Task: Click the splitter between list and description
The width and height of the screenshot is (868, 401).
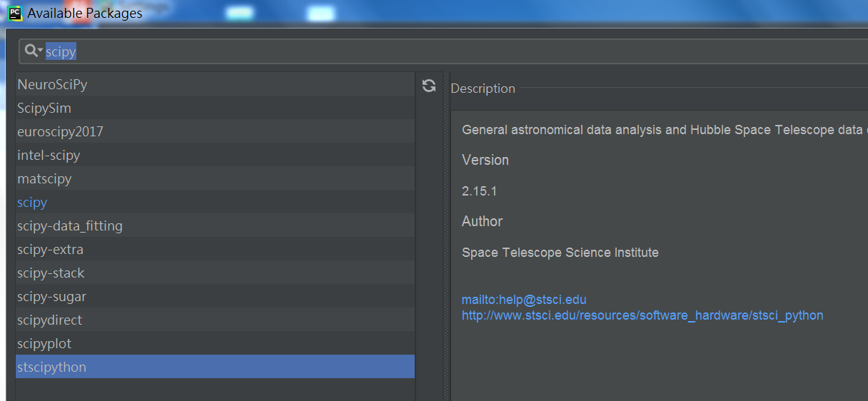Action: 447,235
